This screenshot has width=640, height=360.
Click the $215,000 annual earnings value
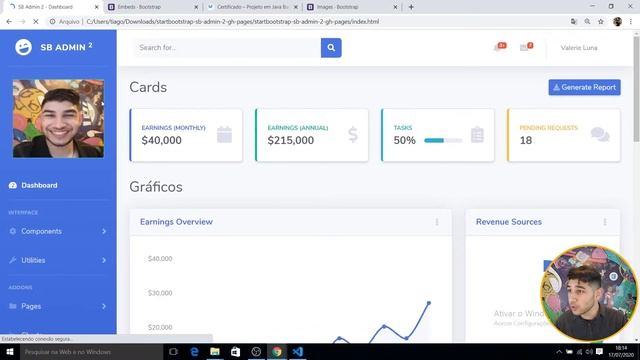[x=291, y=140]
